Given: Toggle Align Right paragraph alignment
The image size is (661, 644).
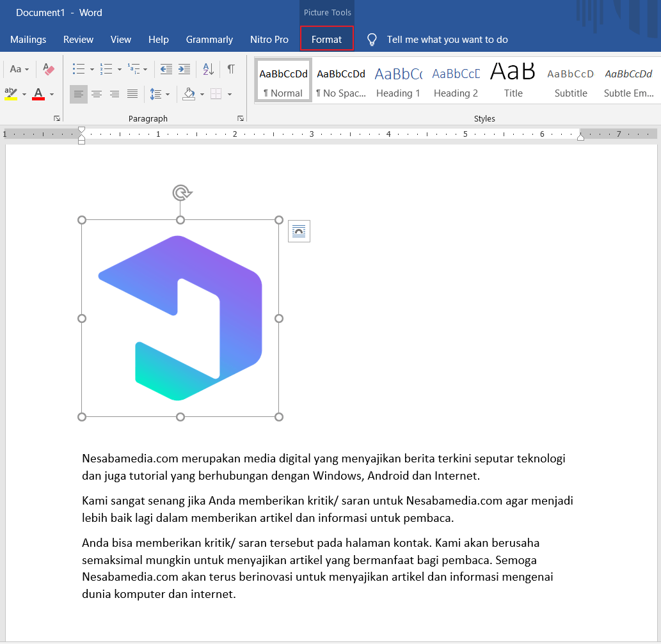Looking at the screenshot, I should (x=115, y=95).
